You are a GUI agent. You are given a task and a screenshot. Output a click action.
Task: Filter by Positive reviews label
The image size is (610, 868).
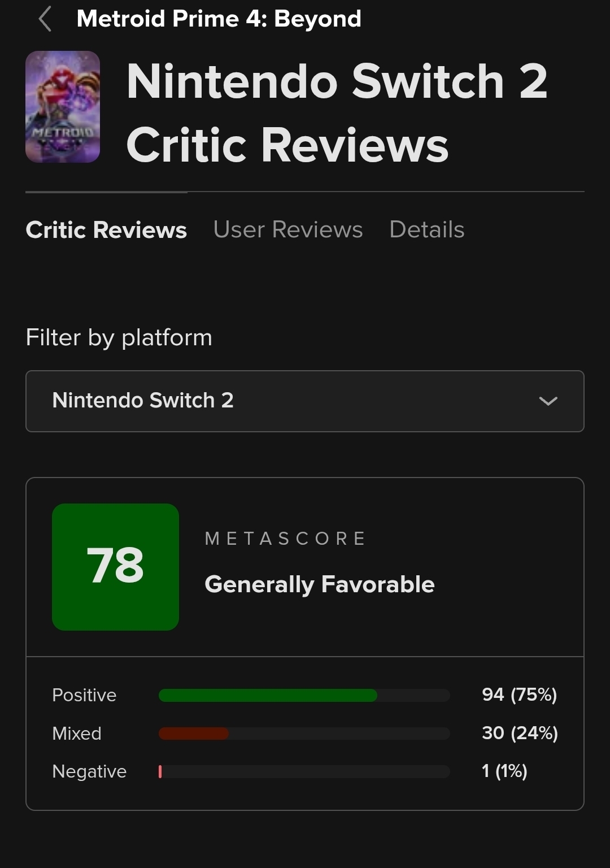pyautogui.click(x=84, y=695)
